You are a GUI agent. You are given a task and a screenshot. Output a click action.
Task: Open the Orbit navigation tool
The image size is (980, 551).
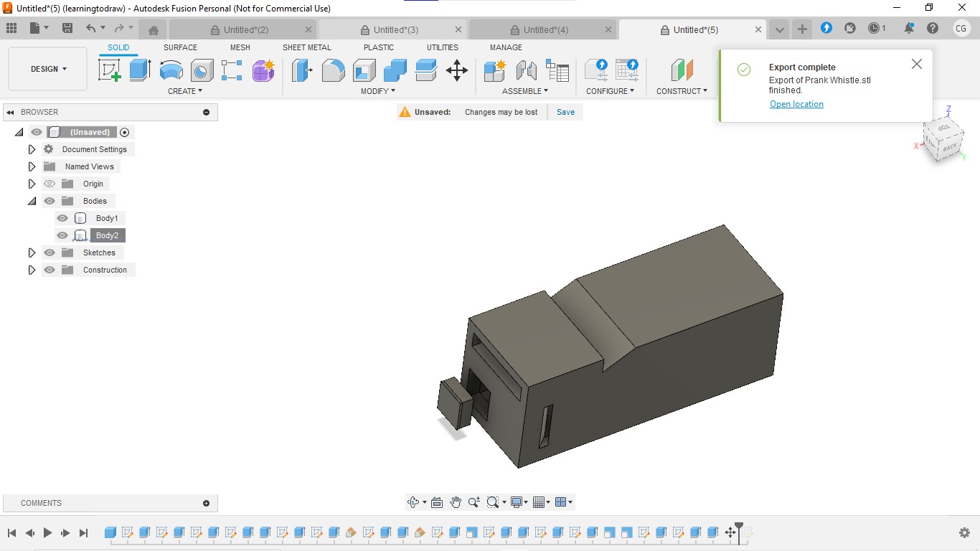pyautogui.click(x=413, y=502)
